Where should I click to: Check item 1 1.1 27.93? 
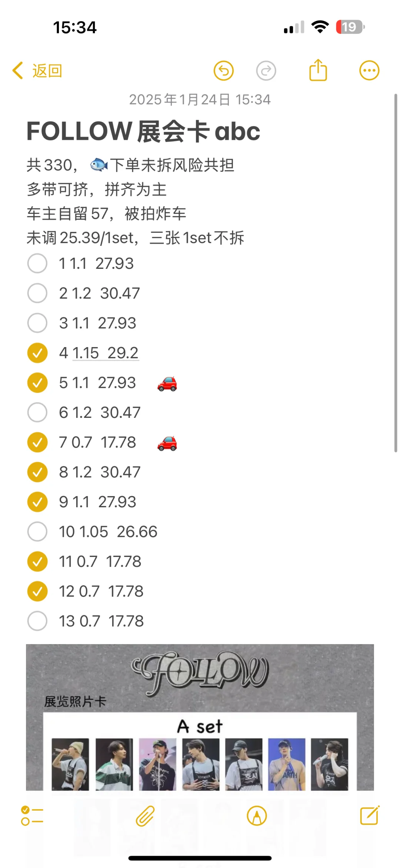point(37,264)
